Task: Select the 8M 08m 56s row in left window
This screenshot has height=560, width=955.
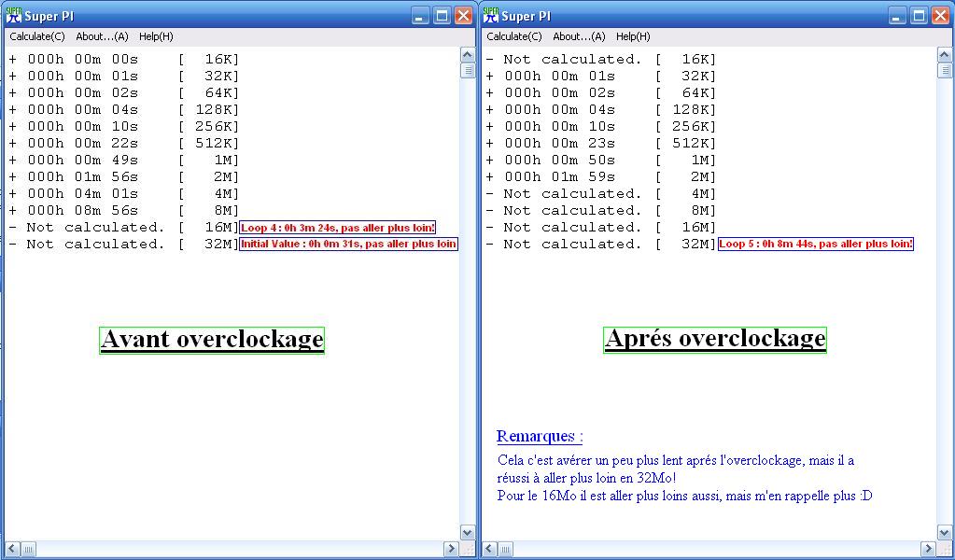Action: pyautogui.click(x=123, y=210)
